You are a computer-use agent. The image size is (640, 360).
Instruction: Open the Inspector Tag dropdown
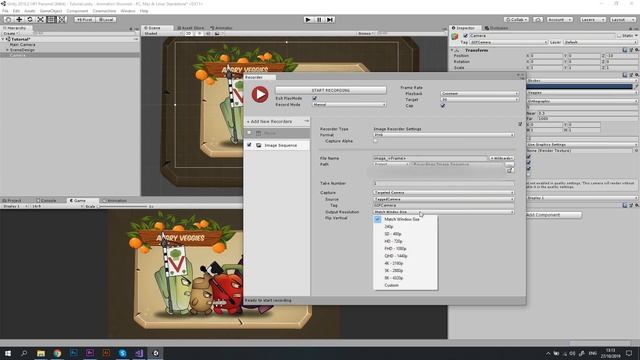[508, 42]
